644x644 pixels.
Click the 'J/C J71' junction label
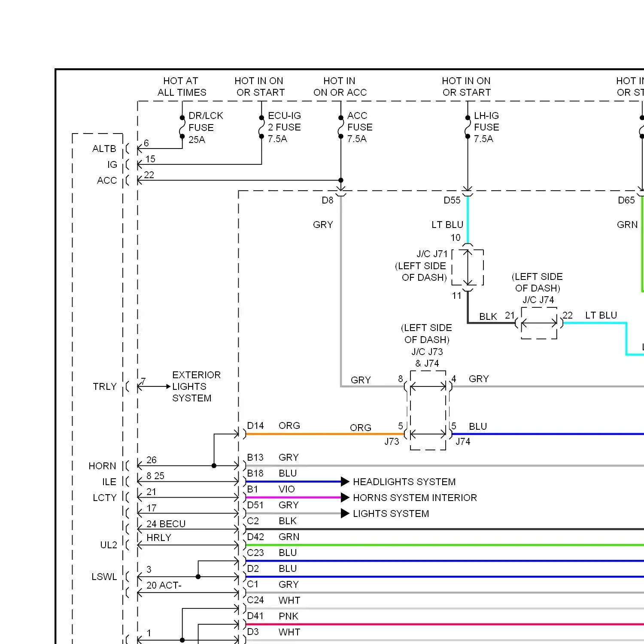432,254
